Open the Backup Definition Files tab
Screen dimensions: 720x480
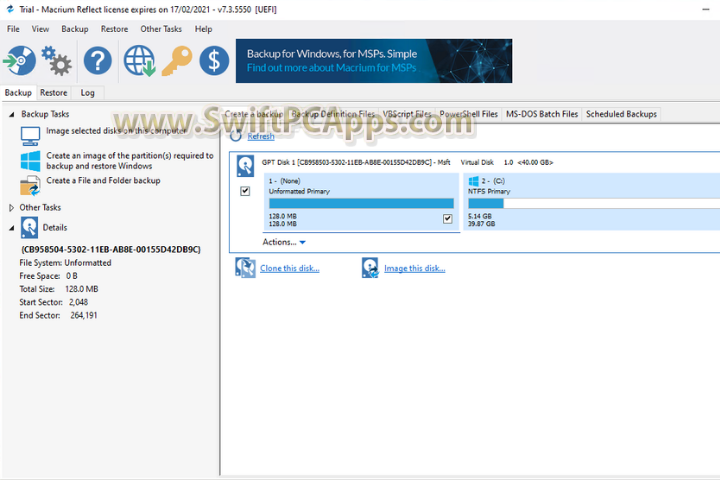[x=333, y=114]
